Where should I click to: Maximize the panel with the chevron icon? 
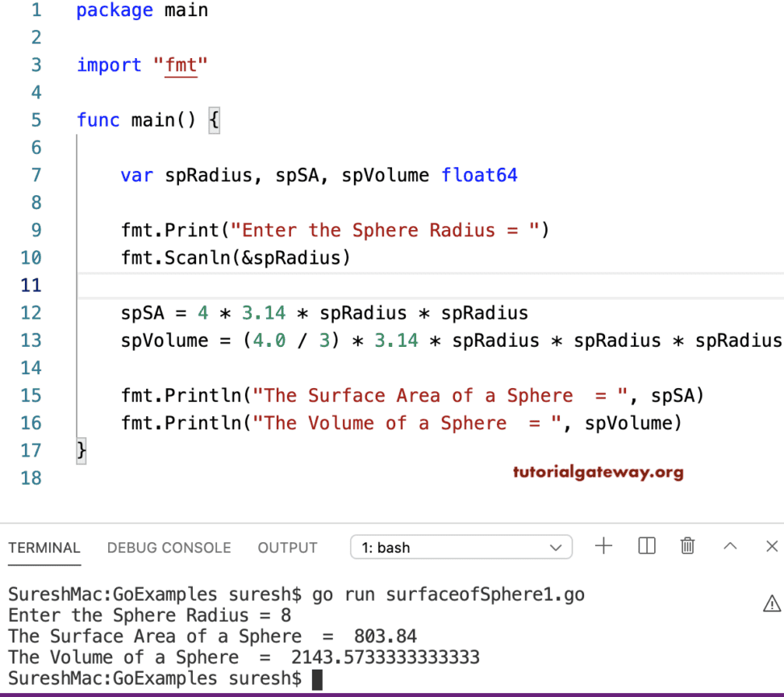tap(728, 546)
